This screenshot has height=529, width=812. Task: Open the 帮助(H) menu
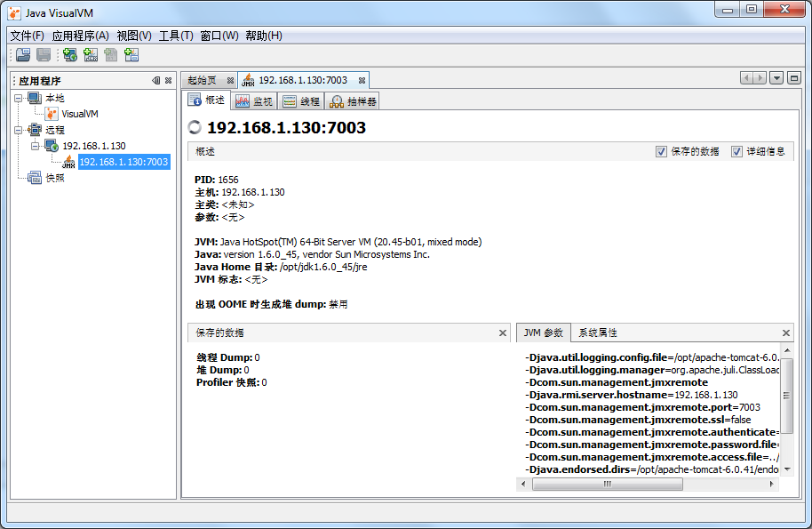click(264, 36)
